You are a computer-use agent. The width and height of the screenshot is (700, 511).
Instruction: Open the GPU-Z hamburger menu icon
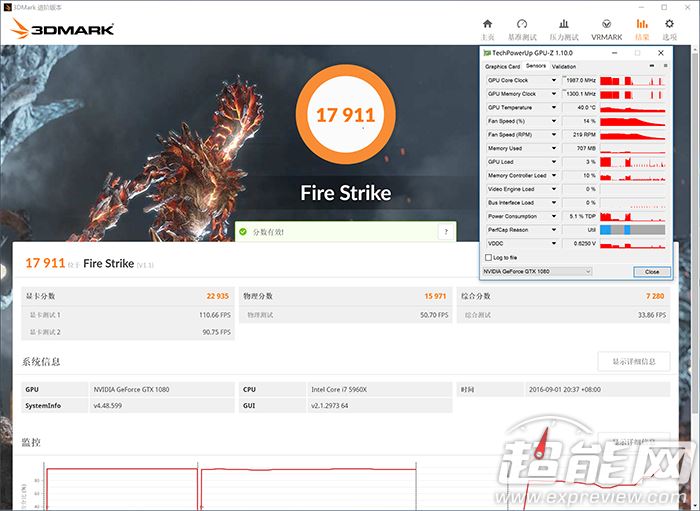665,66
